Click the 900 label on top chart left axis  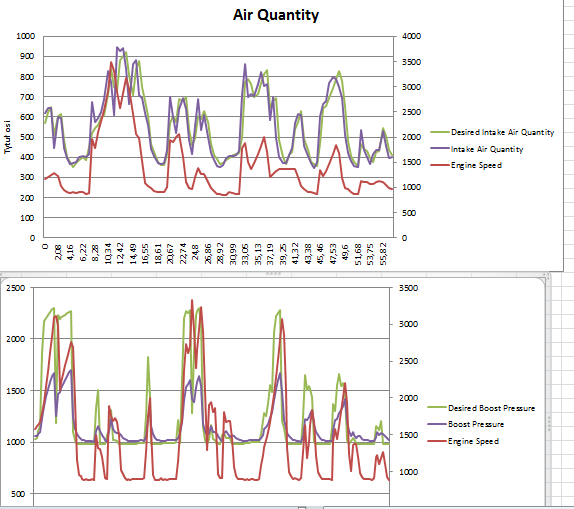pyautogui.click(x=27, y=56)
